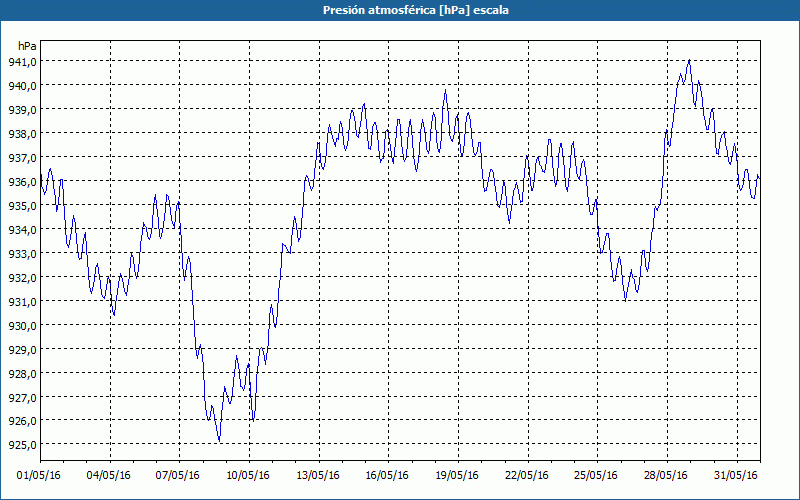
Task: Select the 932,0 axis label
Action: pyautogui.click(x=22, y=278)
